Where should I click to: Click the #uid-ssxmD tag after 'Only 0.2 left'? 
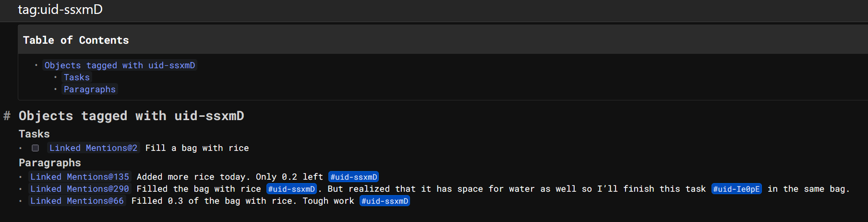[353, 177]
